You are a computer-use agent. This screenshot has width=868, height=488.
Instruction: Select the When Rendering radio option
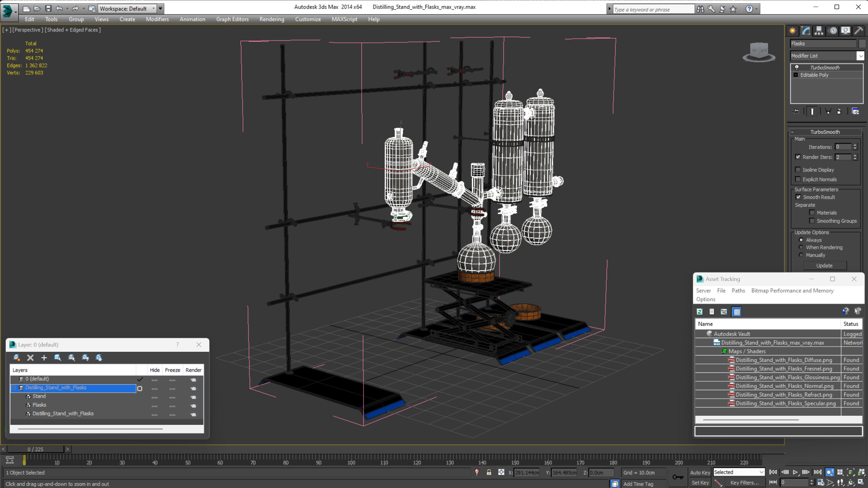pyautogui.click(x=801, y=247)
